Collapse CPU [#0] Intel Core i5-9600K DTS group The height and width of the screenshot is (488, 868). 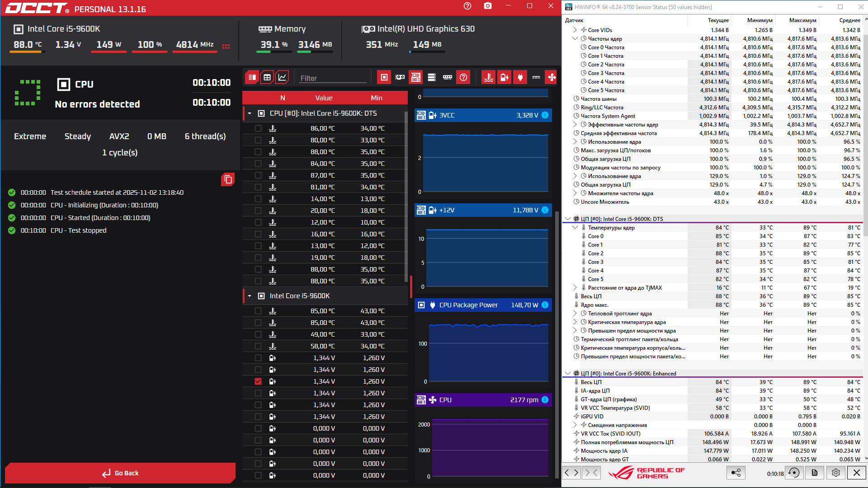(250, 113)
